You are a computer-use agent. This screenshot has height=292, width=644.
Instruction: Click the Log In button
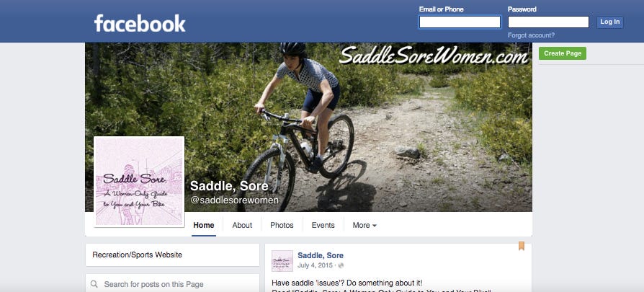[610, 22]
